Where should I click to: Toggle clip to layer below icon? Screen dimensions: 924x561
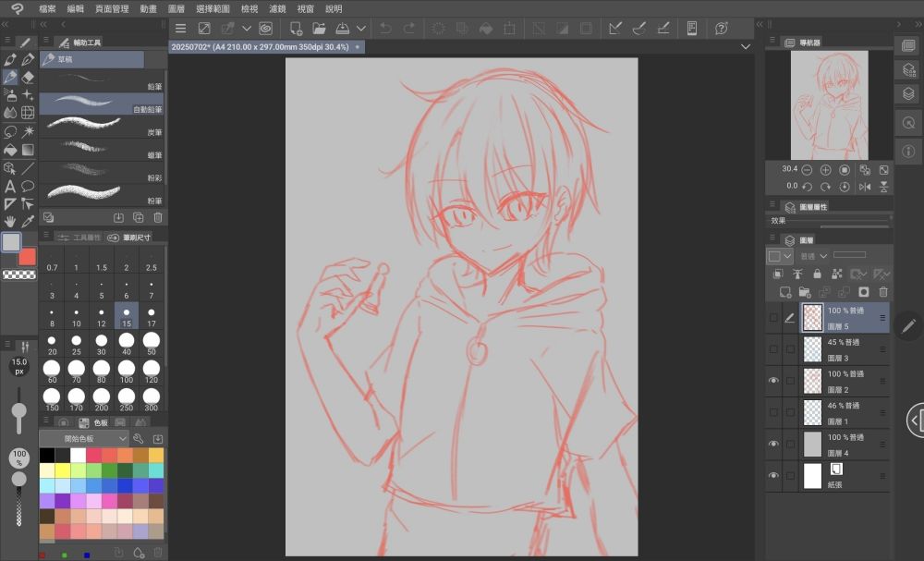pyautogui.click(x=778, y=274)
